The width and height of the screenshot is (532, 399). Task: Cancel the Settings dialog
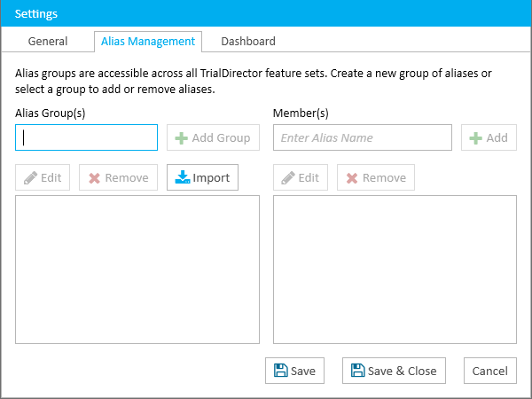pyautogui.click(x=490, y=371)
